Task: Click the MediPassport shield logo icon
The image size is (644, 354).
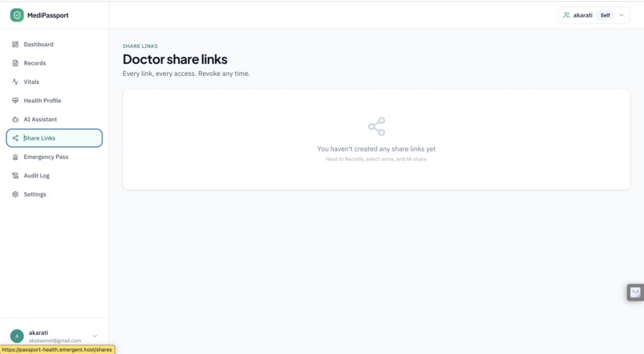Action: pos(17,15)
